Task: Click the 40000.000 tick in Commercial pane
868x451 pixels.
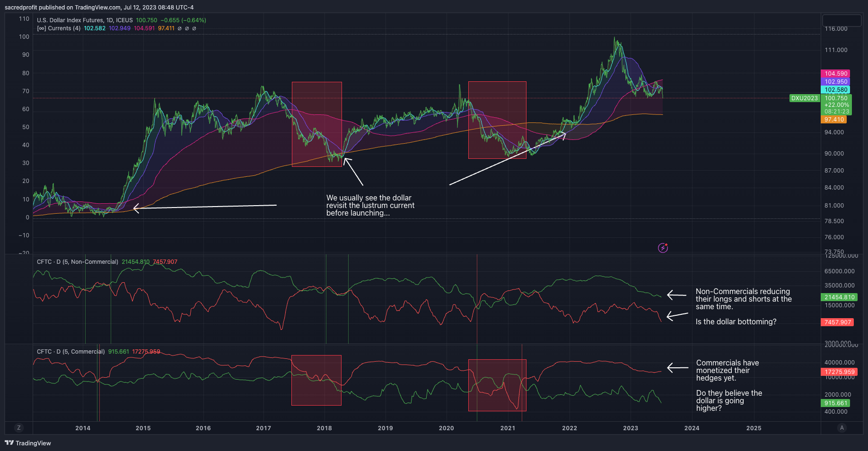Action: (840, 363)
